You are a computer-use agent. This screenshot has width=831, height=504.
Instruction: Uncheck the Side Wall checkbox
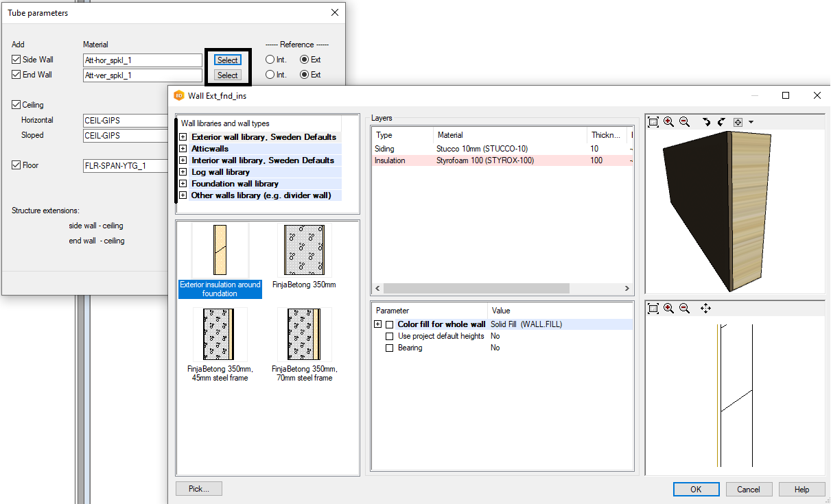[16, 60]
